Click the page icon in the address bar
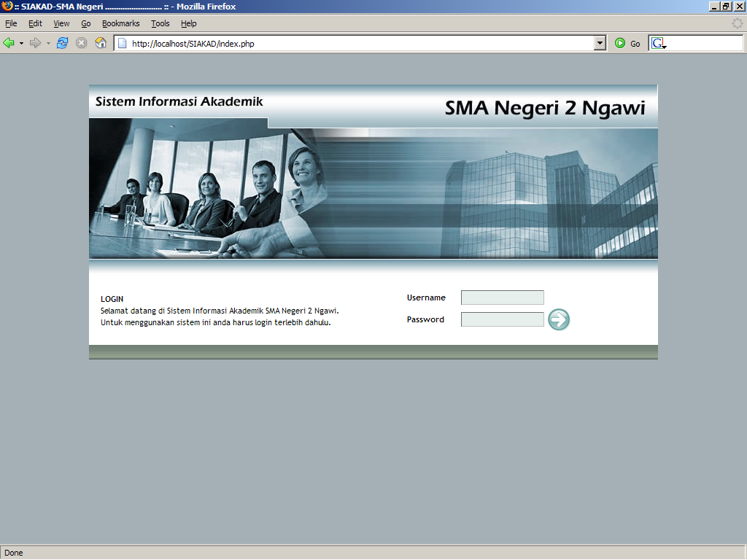The width and height of the screenshot is (747, 560). [121, 43]
